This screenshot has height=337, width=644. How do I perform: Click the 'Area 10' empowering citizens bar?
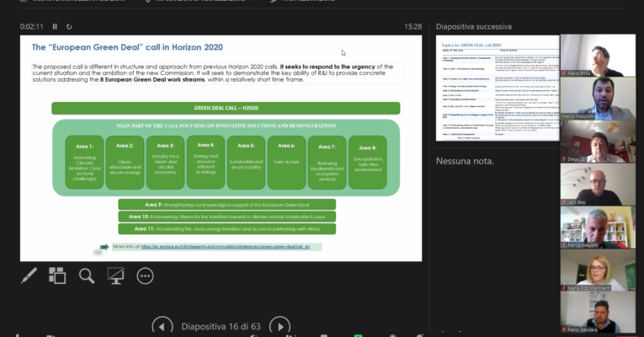[226, 217]
